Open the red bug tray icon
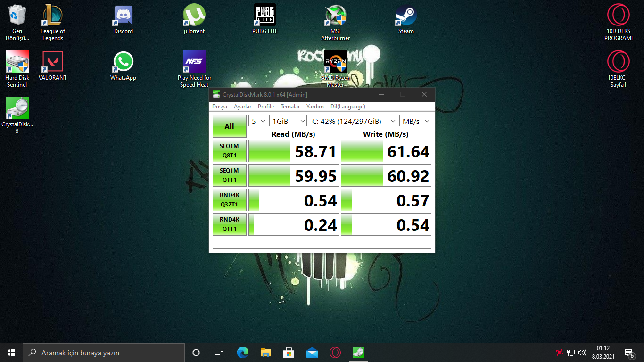 click(x=560, y=353)
